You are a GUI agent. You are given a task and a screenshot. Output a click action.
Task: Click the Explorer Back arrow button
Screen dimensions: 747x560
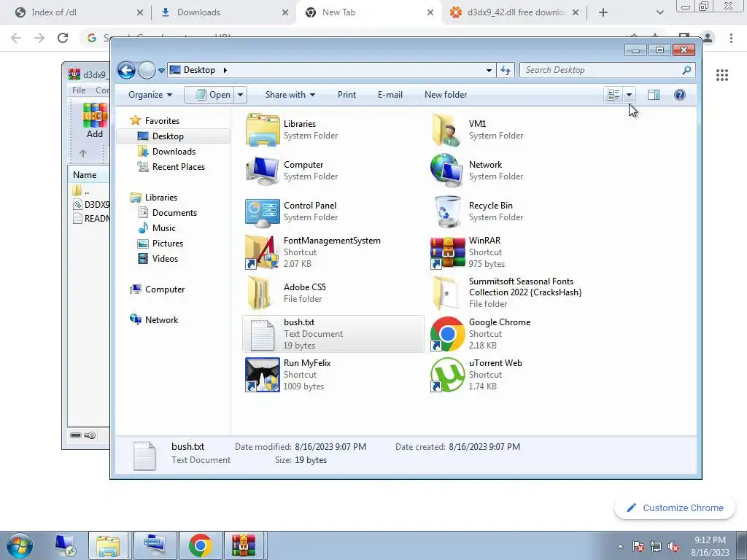[126, 71]
